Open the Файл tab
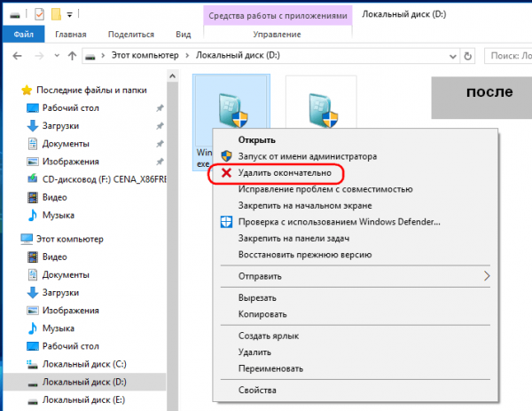Image resolution: width=532 pixels, height=411 pixels. (23, 35)
